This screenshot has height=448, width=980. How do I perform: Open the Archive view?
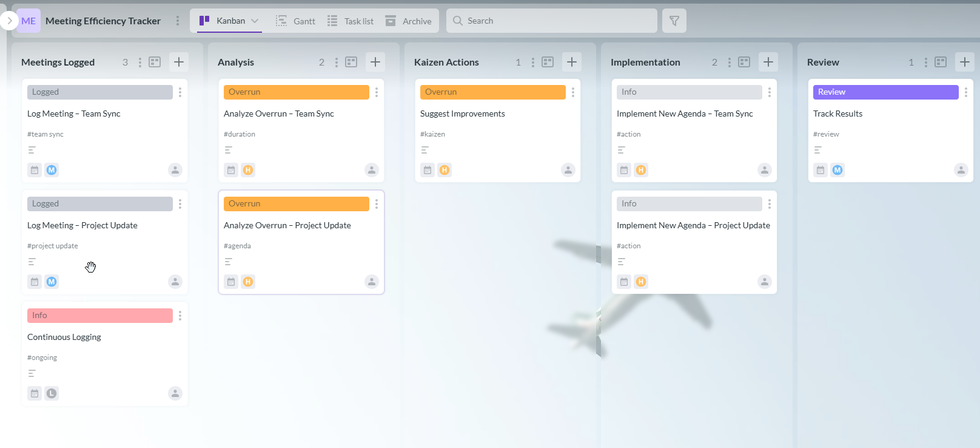[x=409, y=21]
